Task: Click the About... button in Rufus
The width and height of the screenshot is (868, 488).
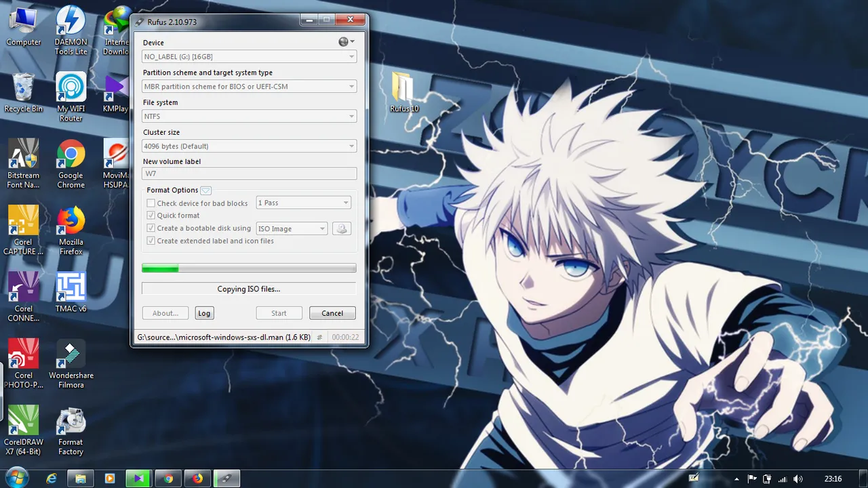Action: point(165,313)
